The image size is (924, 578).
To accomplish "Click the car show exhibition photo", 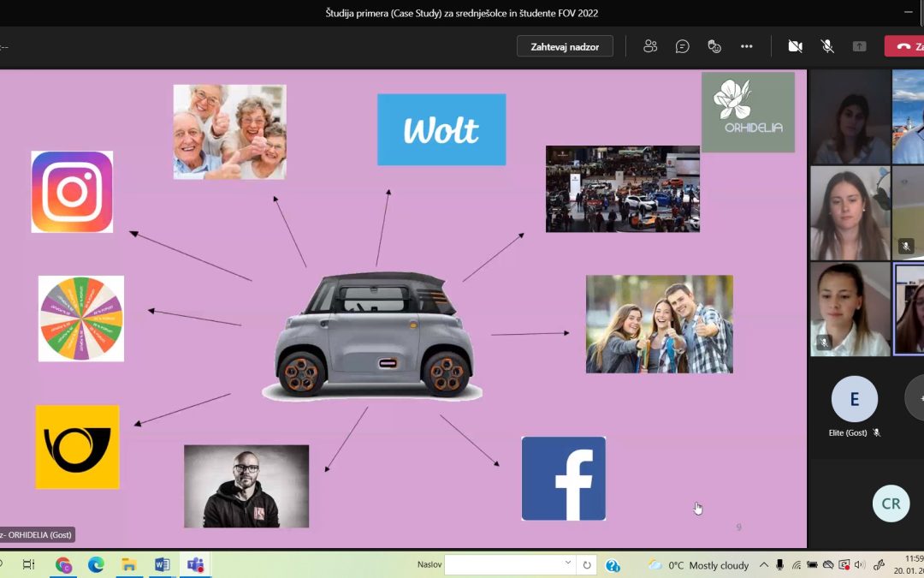I will click(623, 188).
